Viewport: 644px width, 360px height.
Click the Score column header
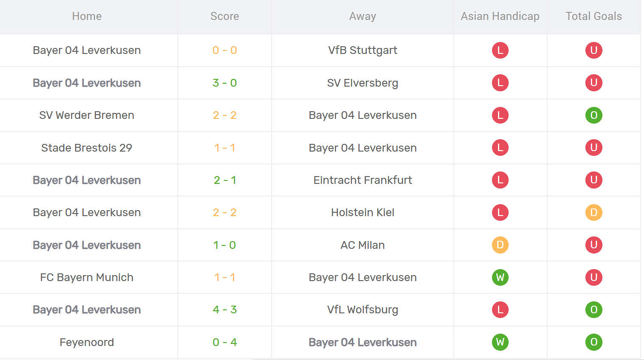(225, 16)
